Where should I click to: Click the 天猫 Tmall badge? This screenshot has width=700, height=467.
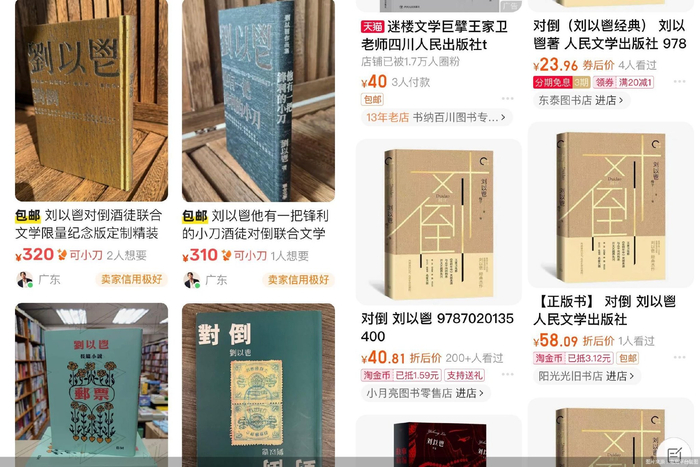click(x=372, y=27)
